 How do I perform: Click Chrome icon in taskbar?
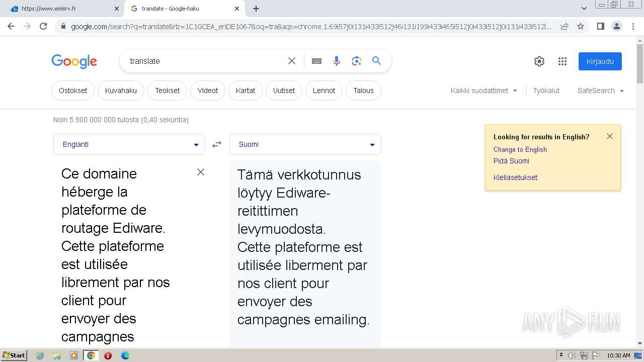(x=91, y=355)
